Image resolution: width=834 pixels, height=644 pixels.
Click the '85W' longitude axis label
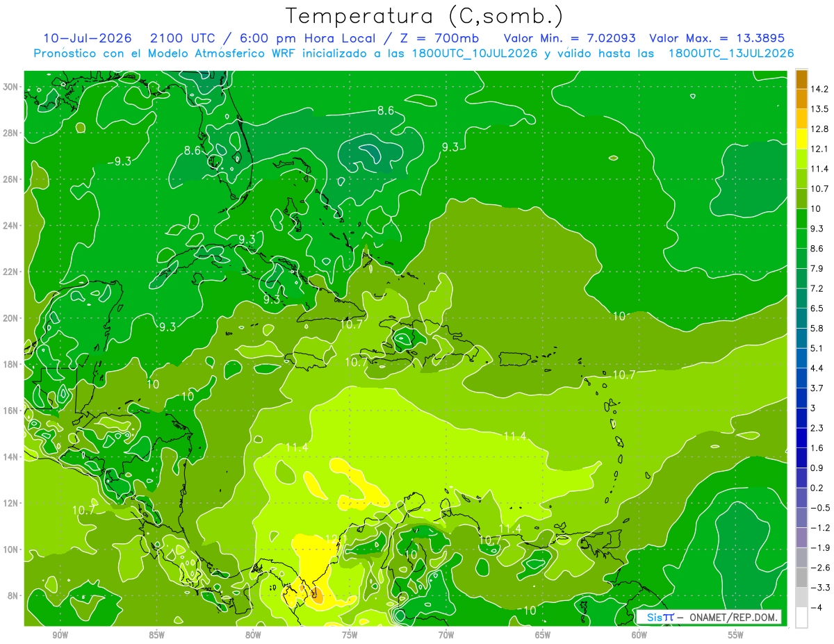point(156,635)
